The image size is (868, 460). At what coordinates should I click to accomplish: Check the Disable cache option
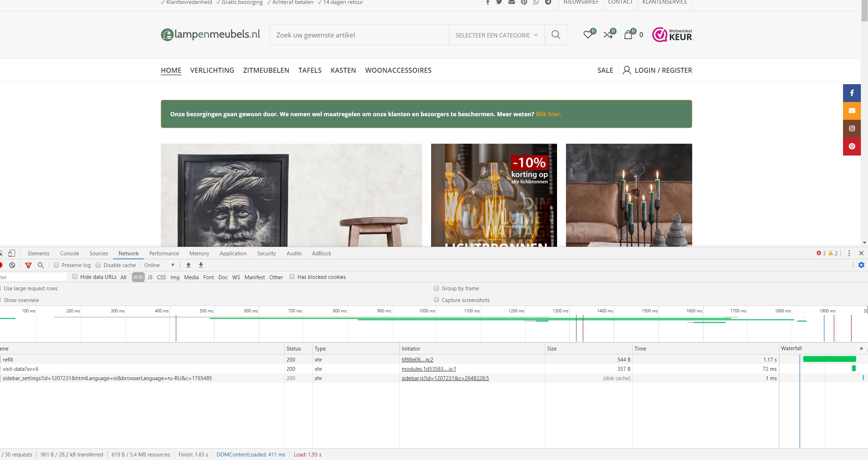98,265
